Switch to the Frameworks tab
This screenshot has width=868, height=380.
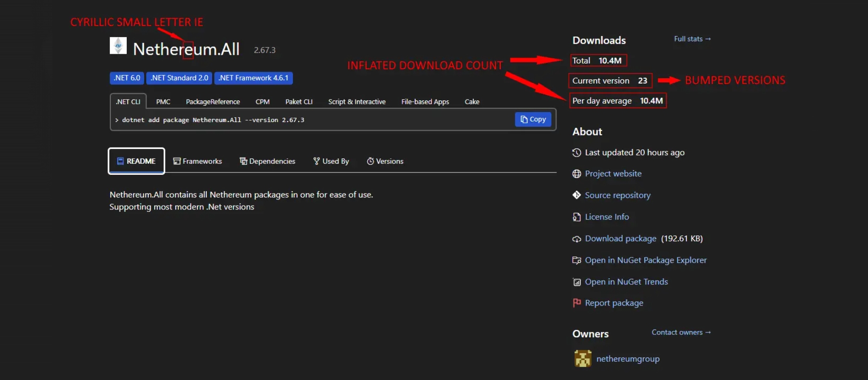click(x=197, y=161)
